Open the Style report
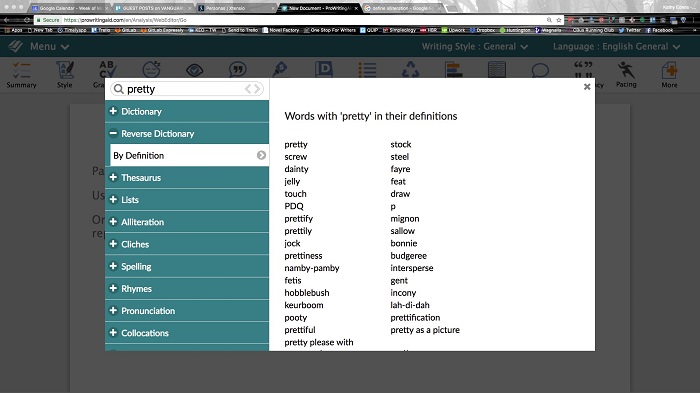The width and height of the screenshot is (700, 393). pyautogui.click(x=64, y=75)
